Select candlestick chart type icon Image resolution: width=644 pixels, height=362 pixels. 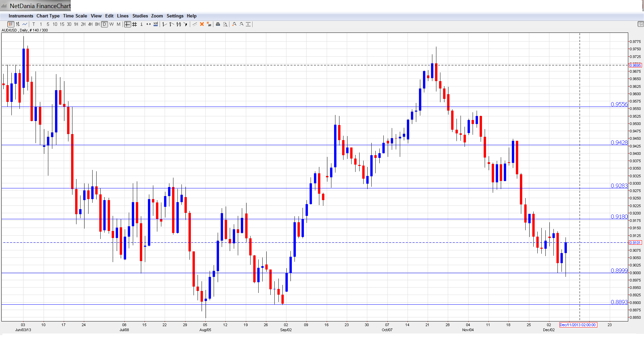tap(11, 24)
